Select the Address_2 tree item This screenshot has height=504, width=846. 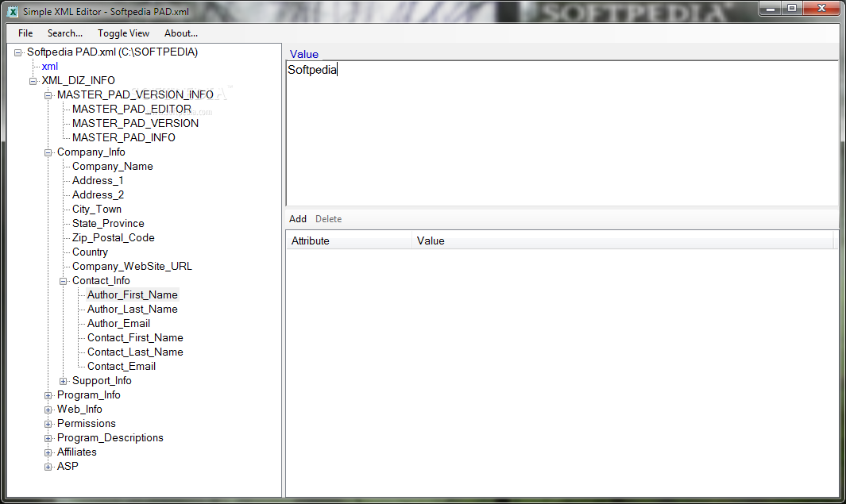point(98,194)
